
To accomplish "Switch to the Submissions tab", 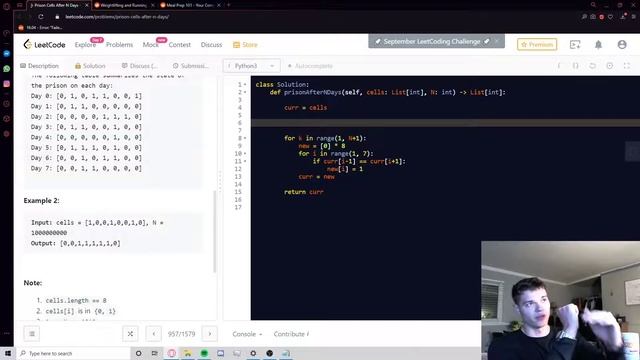I will [x=190, y=66].
